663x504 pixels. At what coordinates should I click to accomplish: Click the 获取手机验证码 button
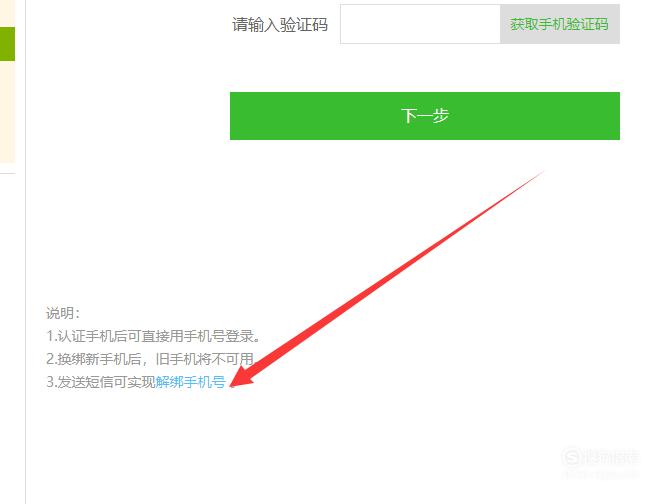(x=560, y=24)
